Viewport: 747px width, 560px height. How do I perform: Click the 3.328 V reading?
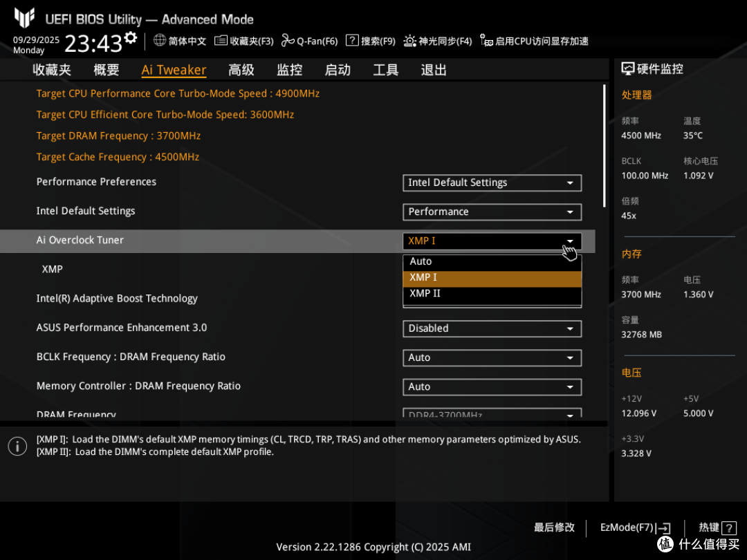pyautogui.click(x=636, y=454)
